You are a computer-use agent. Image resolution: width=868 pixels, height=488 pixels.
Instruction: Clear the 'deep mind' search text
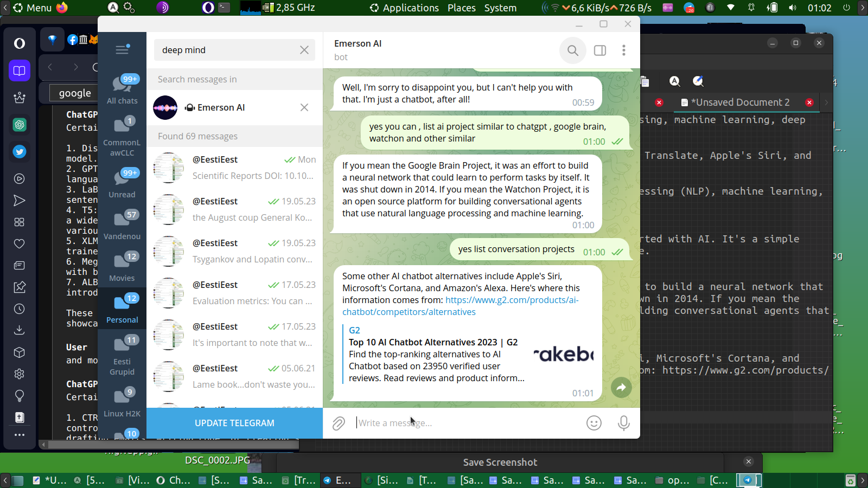coord(304,50)
